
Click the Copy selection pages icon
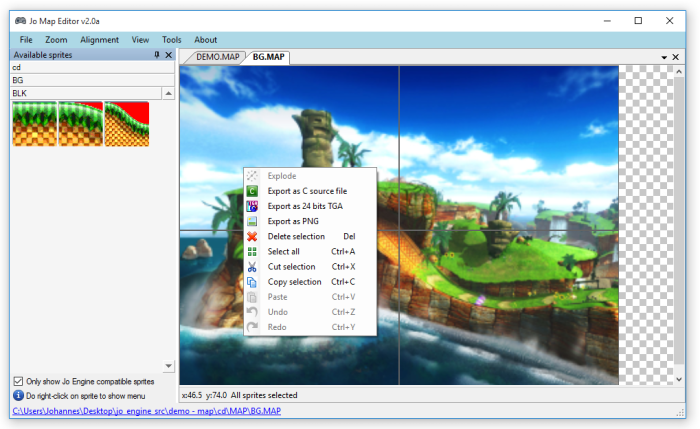click(252, 282)
